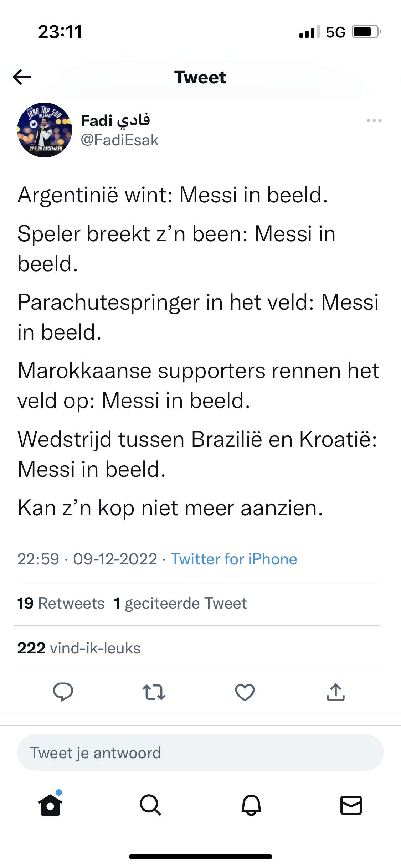This screenshot has height=868, width=401.
Task: Open Fadi's profile picture
Action: point(45,130)
